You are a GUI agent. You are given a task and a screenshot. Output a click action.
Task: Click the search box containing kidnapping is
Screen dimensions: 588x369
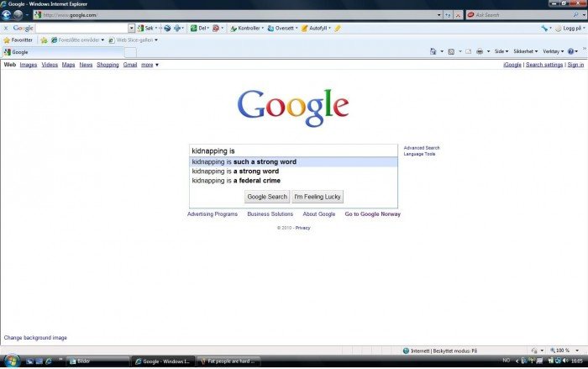pyautogui.click(x=293, y=150)
